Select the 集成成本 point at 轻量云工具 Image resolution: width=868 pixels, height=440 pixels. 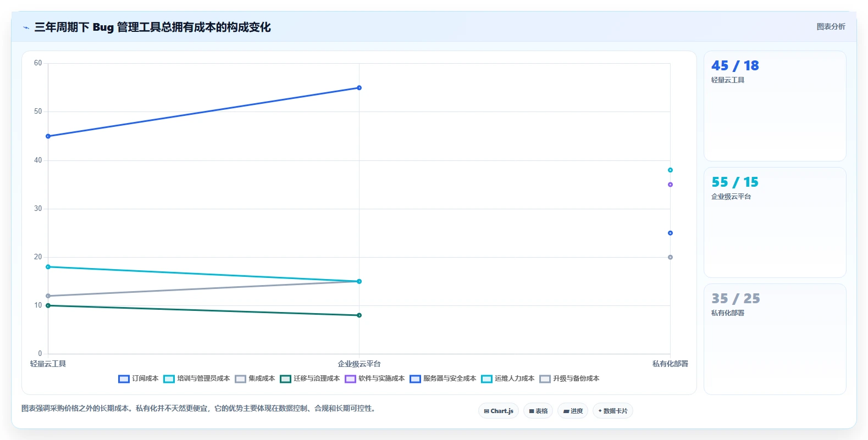(48, 296)
